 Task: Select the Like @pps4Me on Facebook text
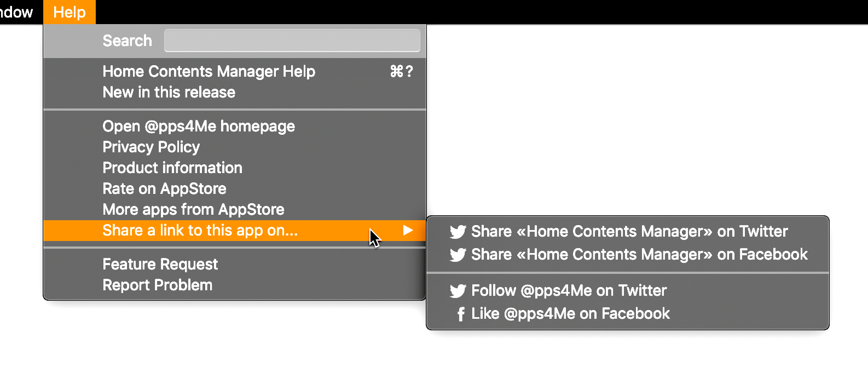570,314
